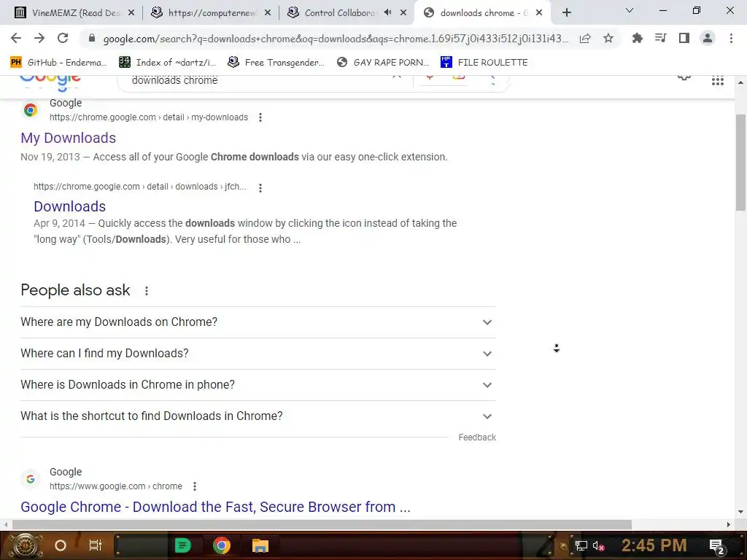747x560 pixels.
Task: Open Chrome from the taskbar
Action: pos(222,545)
